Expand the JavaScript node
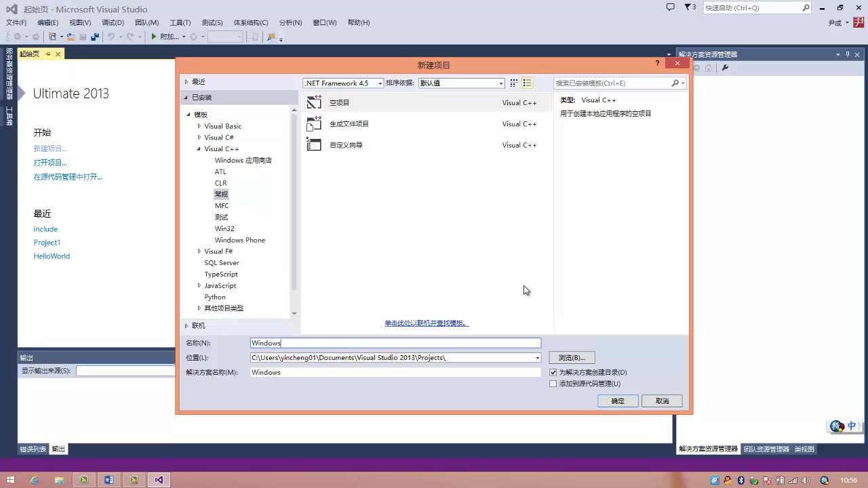The width and height of the screenshot is (868, 488). (199, 285)
